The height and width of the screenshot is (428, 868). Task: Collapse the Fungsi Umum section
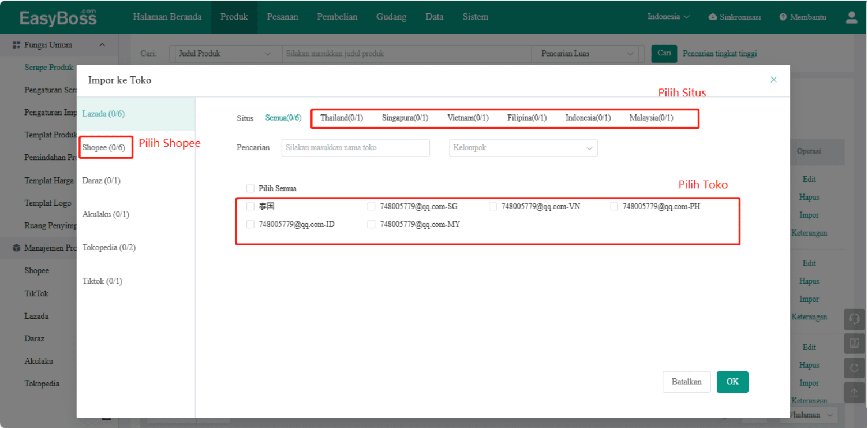(x=102, y=45)
